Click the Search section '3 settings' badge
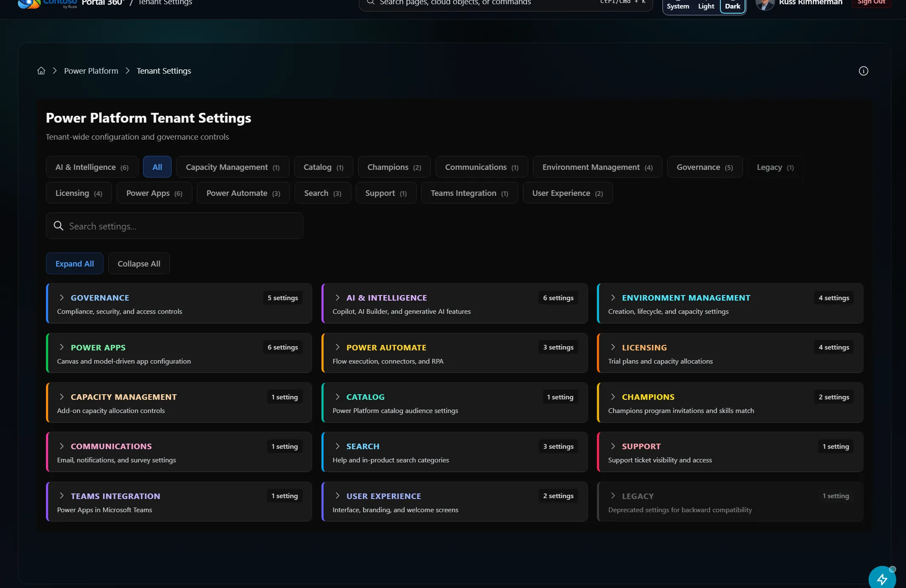This screenshot has height=588, width=906. pos(558,446)
